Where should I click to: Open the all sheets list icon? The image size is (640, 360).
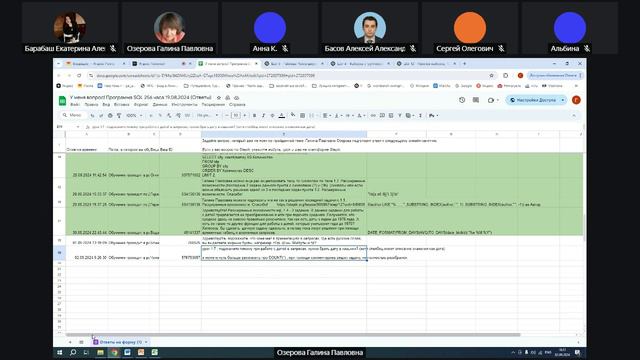tap(81, 342)
